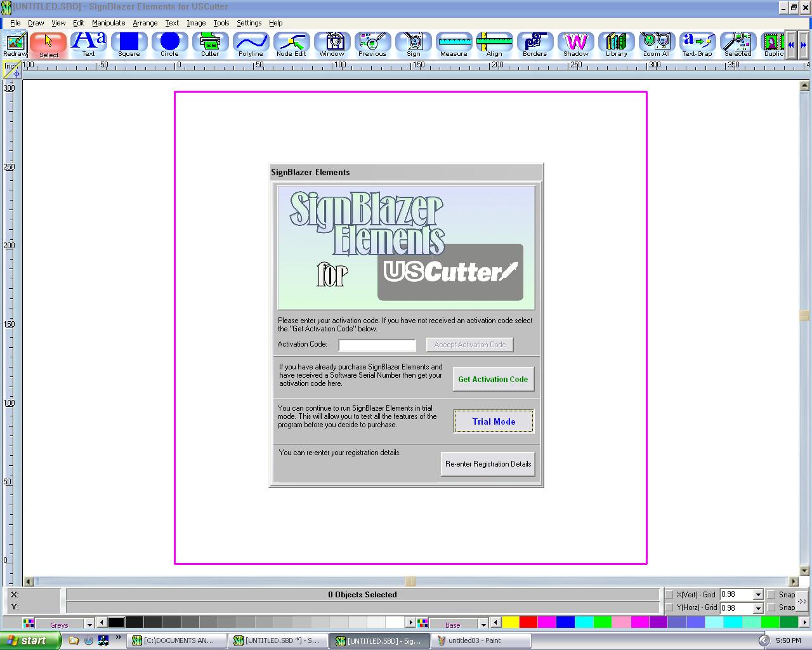Activate the Square drawing tool
Image resolution: width=812 pixels, height=650 pixels.
pos(129,43)
